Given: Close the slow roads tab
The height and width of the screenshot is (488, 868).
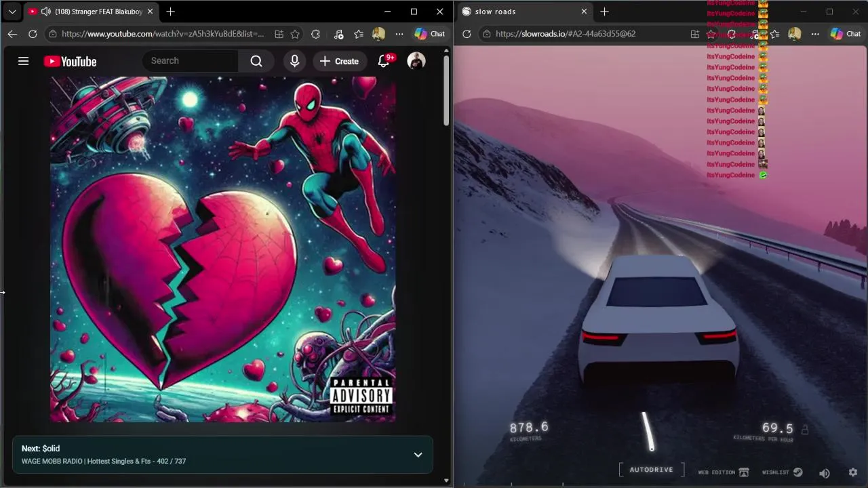Looking at the screenshot, I should (x=584, y=12).
